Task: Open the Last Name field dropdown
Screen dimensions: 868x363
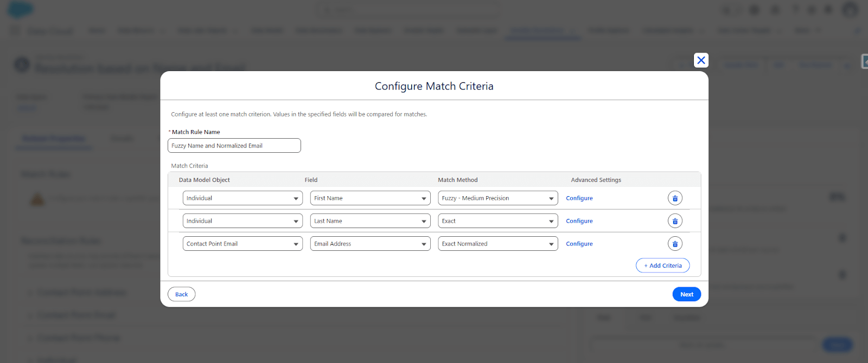Action: 370,221
